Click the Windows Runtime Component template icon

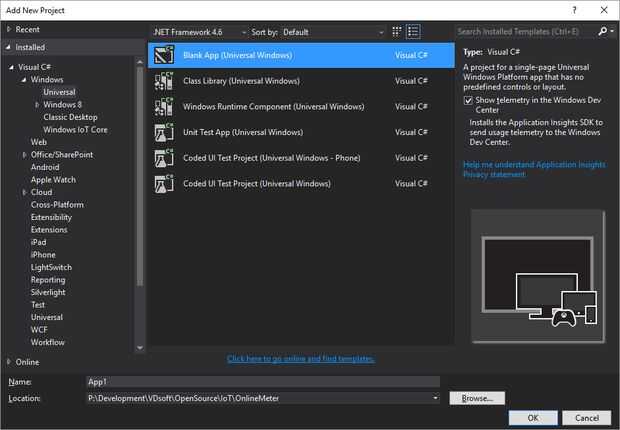click(x=164, y=106)
